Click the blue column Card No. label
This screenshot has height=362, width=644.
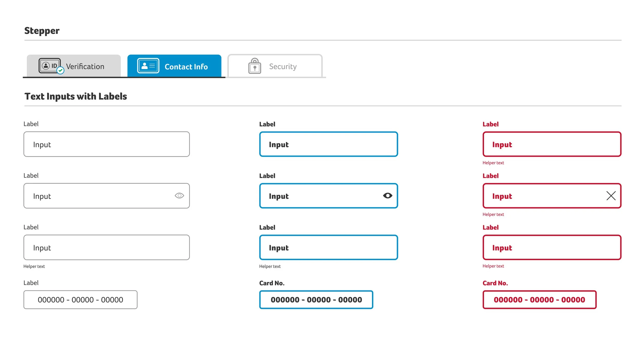[272, 283]
